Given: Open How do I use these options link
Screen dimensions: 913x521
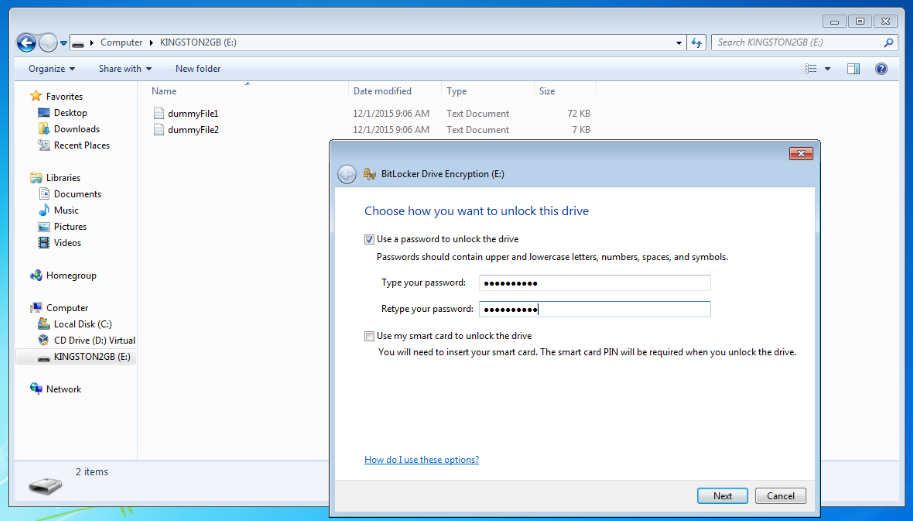Looking at the screenshot, I should coord(422,460).
